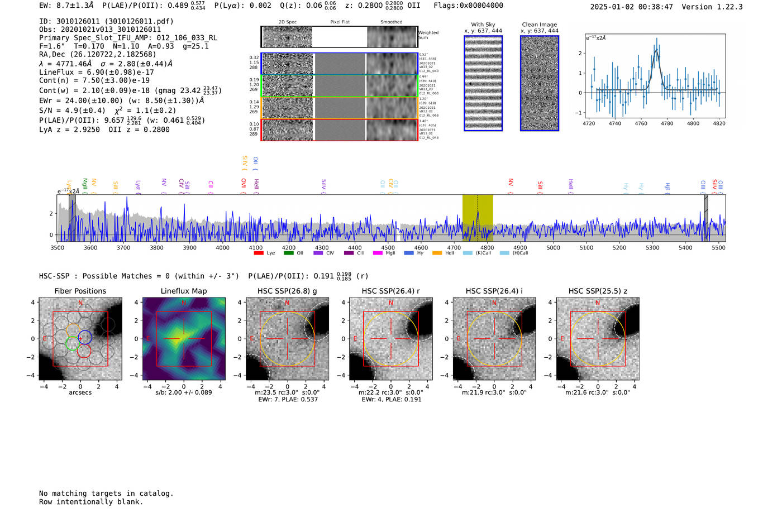The height and width of the screenshot is (532, 782).
Task: Open the HSC SSP(26.8) g image
Action: (x=287, y=339)
